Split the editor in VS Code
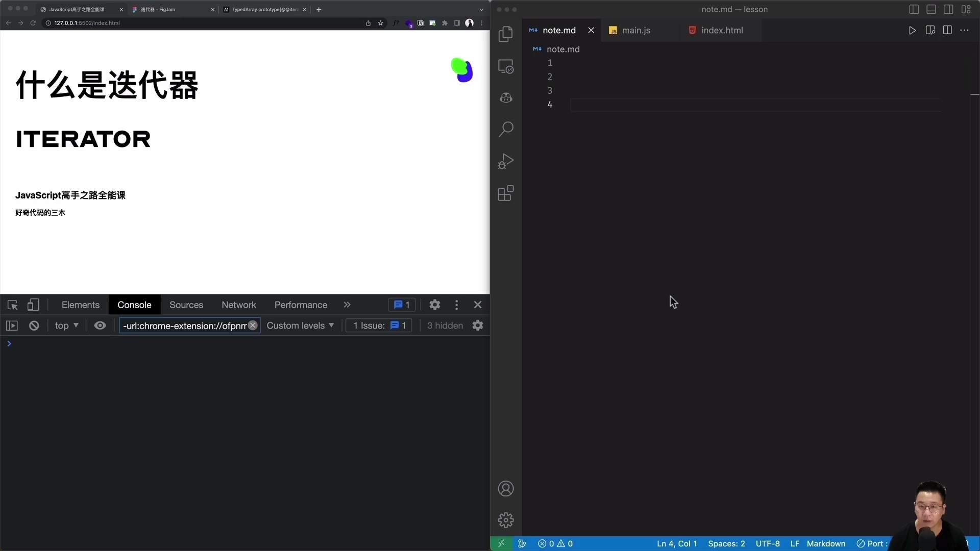The height and width of the screenshot is (551, 980). pyautogui.click(x=948, y=30)
